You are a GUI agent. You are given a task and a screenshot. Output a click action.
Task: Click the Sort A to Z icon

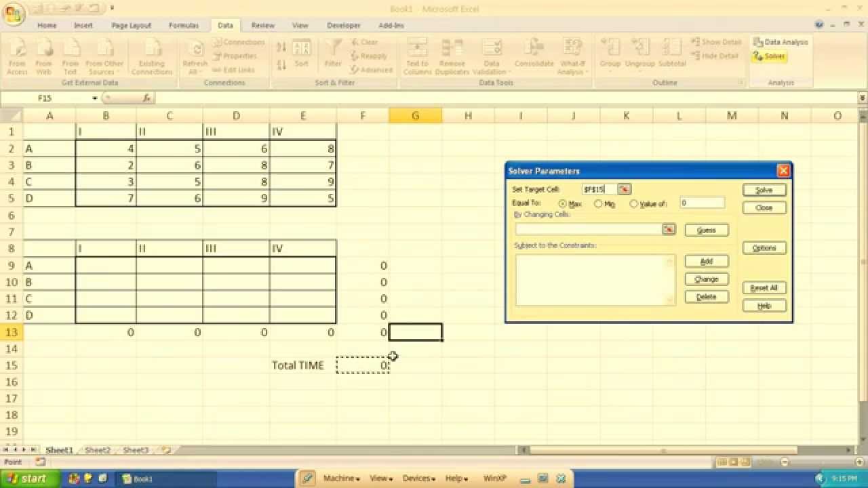(x=281, y=47)
